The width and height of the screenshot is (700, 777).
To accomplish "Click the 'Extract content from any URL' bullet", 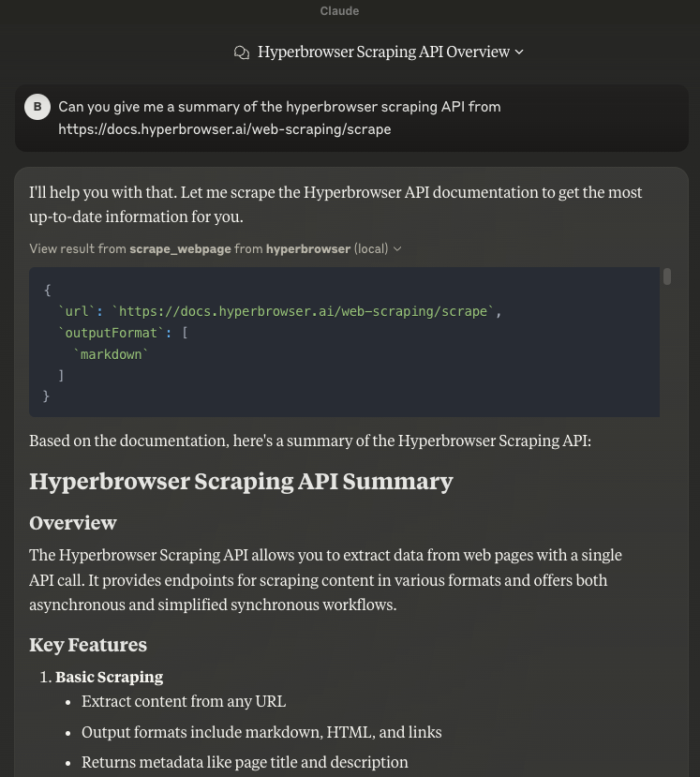I will (184, 702).
